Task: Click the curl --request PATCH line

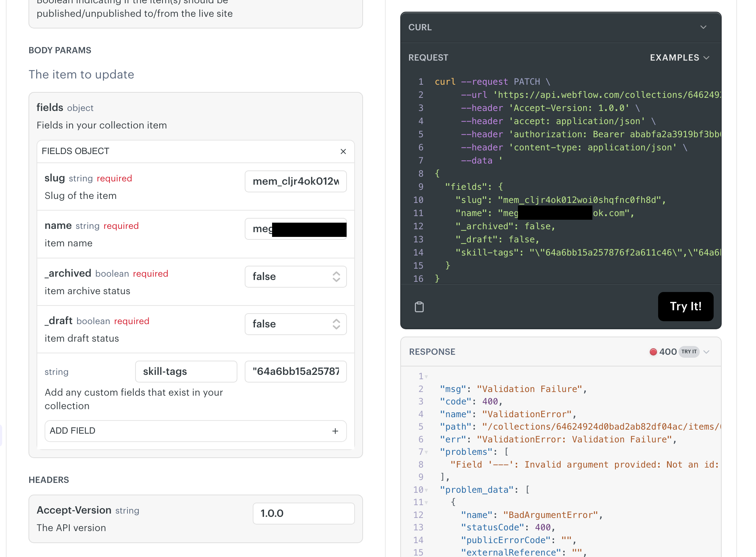Action: 492,82
